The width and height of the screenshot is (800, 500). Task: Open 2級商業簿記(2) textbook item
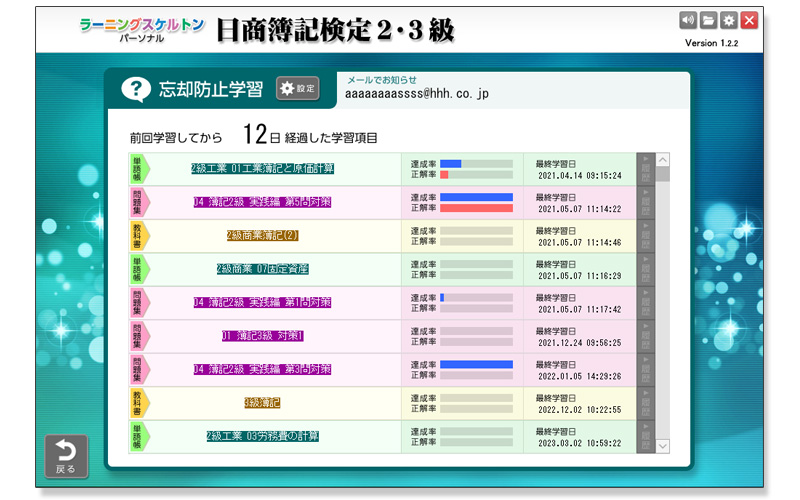[262, 235]
